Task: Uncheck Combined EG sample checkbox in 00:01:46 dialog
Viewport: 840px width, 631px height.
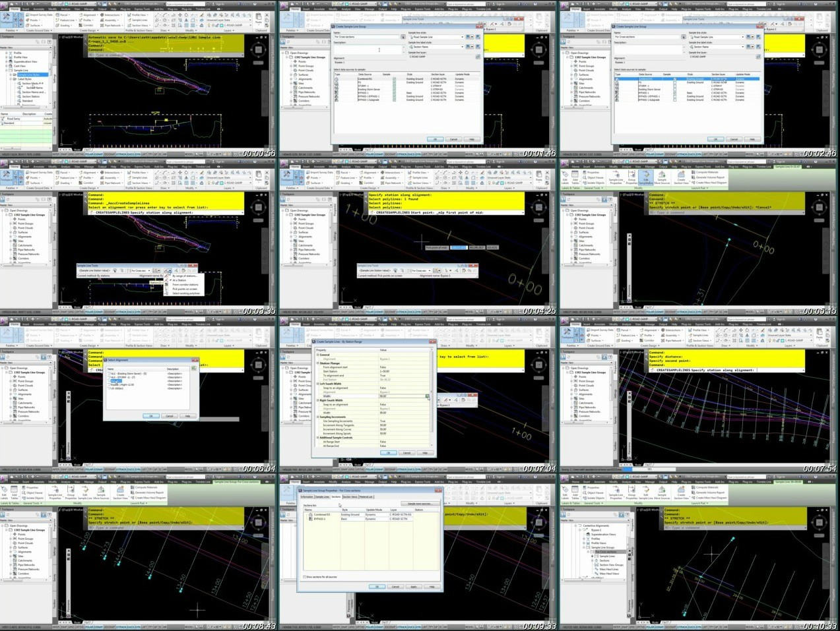Action: tap(395, 79)
